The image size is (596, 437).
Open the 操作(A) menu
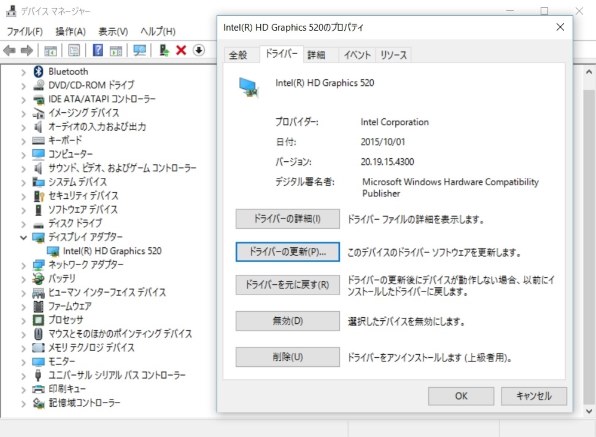(70, 31)
